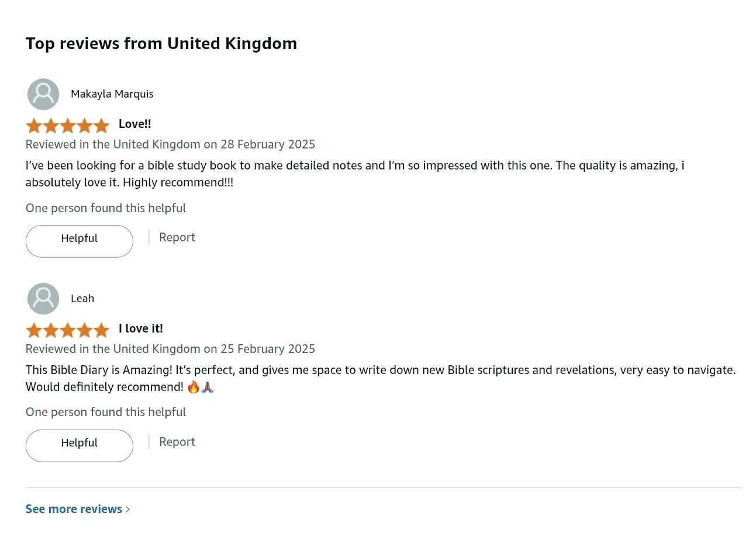Click the praying hands emoji in Leah's review
The image size is (756, 533).
208,387
